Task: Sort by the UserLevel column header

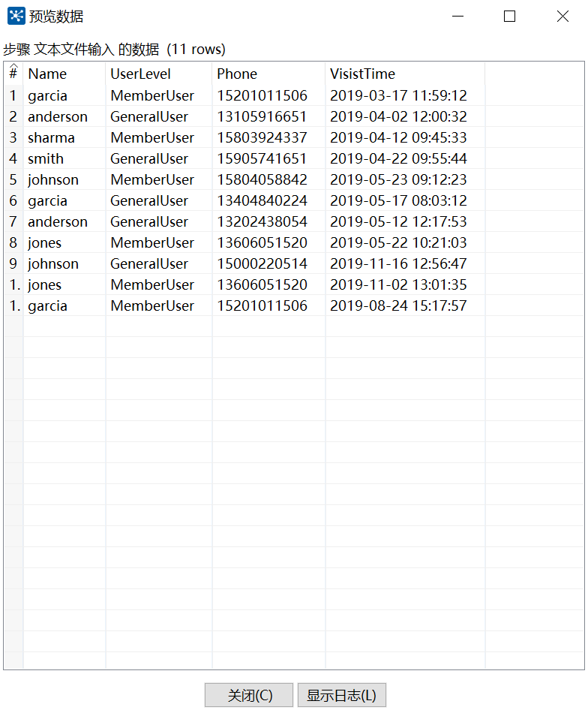Action: pyautogui.click(x=159, y=74)
